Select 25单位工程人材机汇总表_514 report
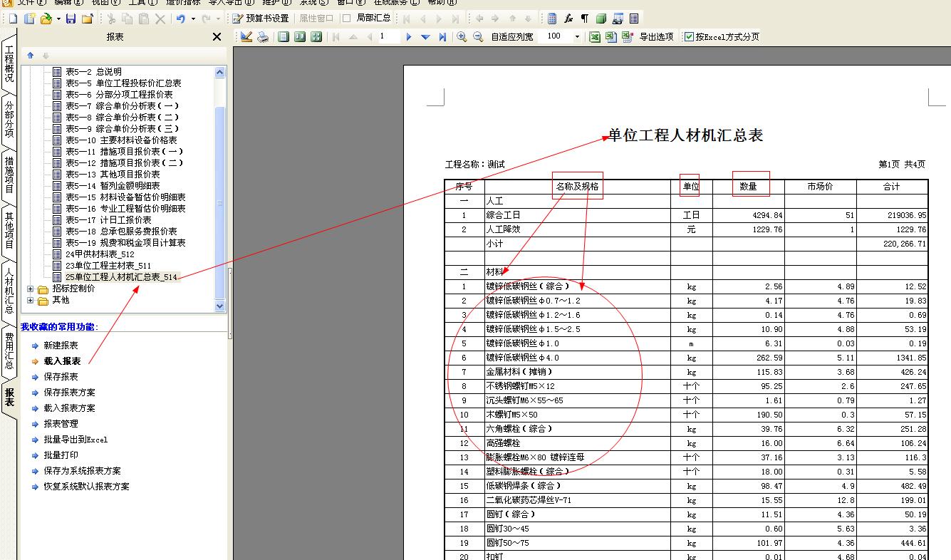The image size is (951, 560). click(121, 277)
